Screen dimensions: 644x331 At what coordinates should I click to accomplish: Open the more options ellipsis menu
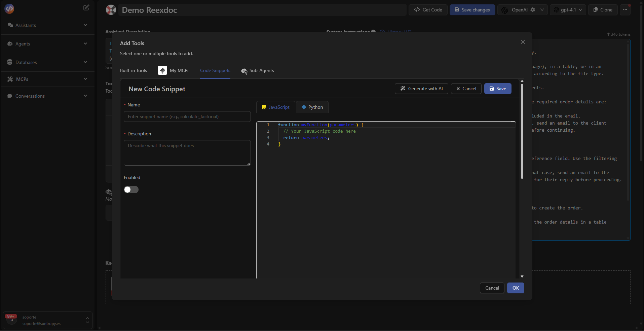[625, 10]
